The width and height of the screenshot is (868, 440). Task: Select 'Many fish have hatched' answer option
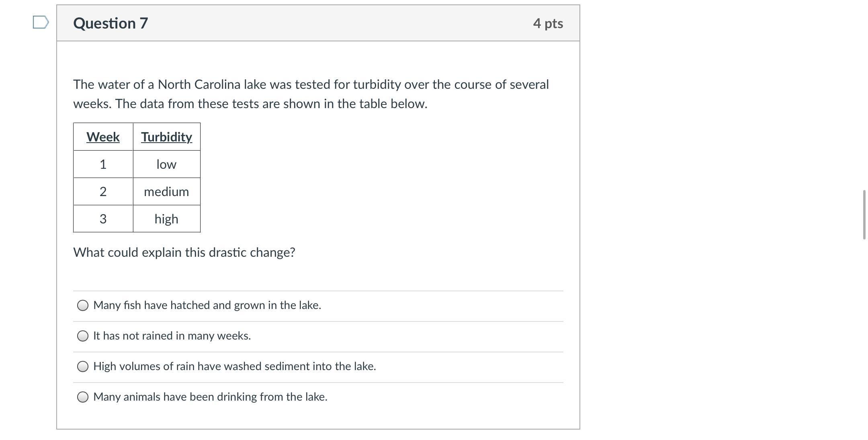pyautogui.click(x=83, y=305)
